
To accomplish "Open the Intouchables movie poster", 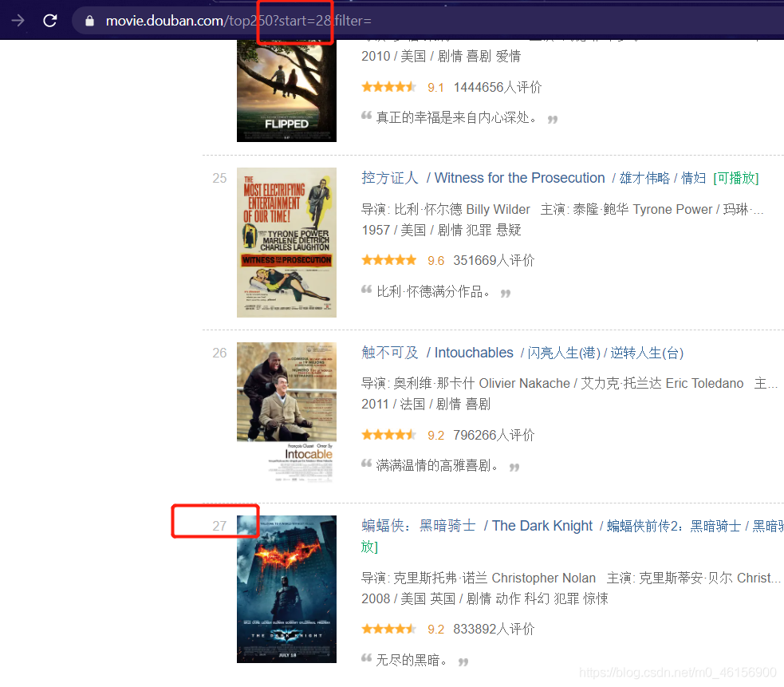I will click(286, 413).
